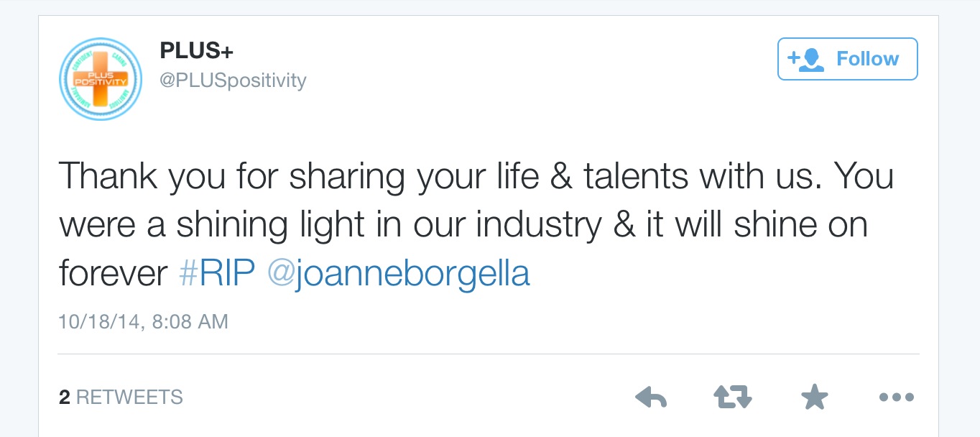Reply to the PLUS+ tweet

tap(651, 397)
